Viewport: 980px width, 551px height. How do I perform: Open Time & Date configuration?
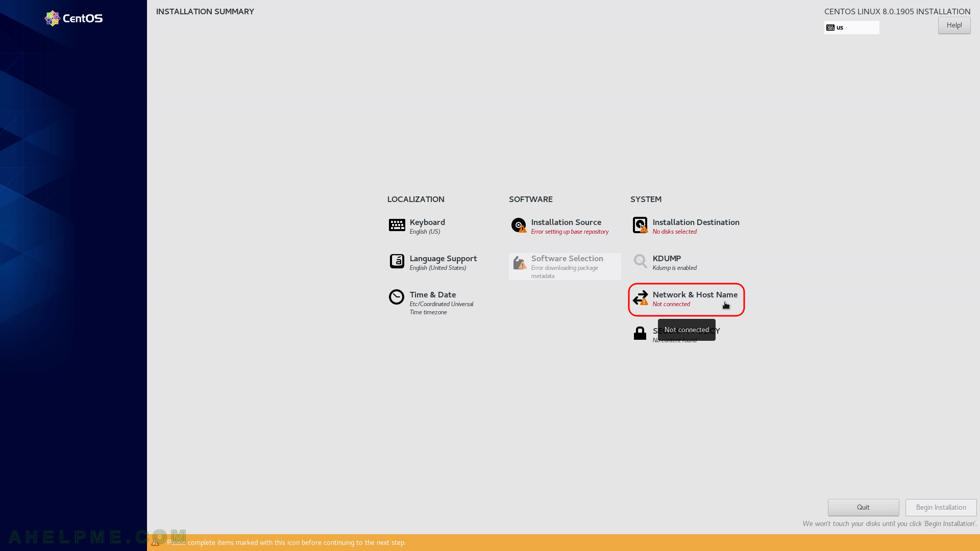click(x=432, y=295)
